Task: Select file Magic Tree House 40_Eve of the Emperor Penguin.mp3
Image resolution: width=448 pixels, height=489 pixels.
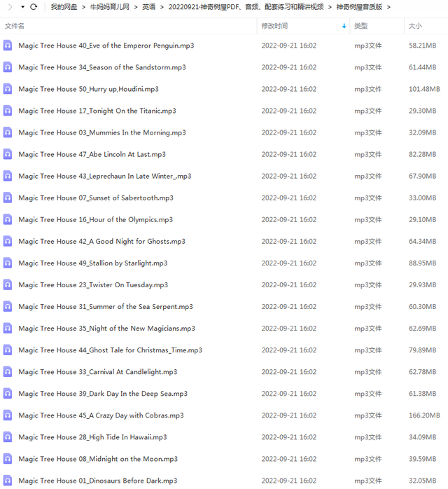Action: pyautogui.click(x=106, y=46)
